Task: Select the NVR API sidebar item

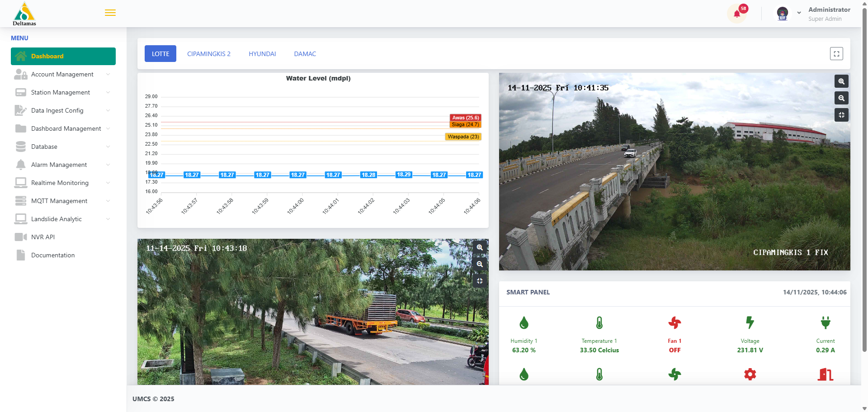Action: 42,237
